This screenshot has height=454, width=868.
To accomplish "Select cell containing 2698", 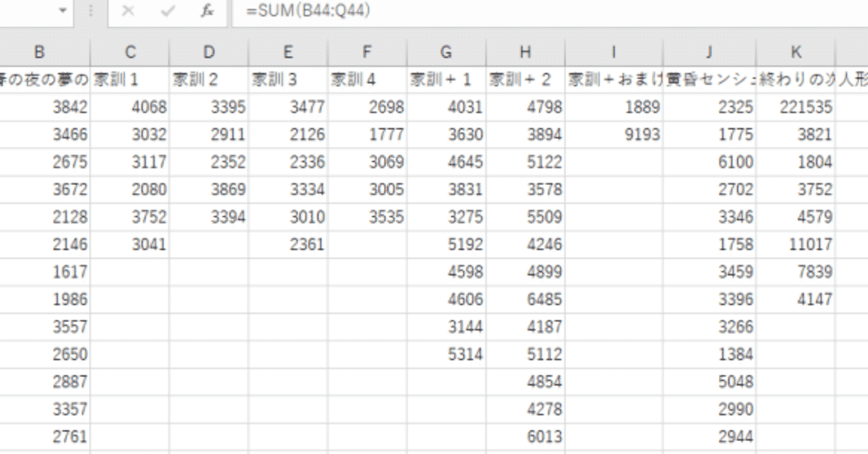I will point(367,107).
